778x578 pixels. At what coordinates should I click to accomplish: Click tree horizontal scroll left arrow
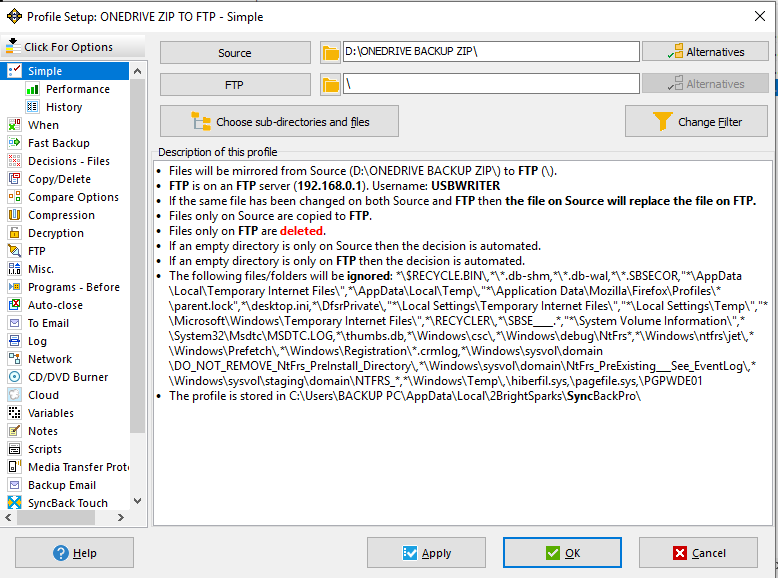pyautogui.click(x=8, y=517)
